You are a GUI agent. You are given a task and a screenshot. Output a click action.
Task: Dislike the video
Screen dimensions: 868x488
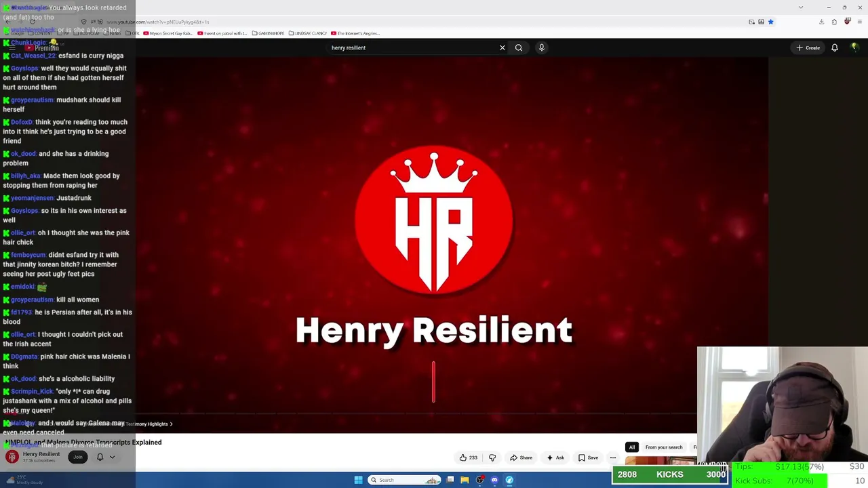(x=492, y=457)
